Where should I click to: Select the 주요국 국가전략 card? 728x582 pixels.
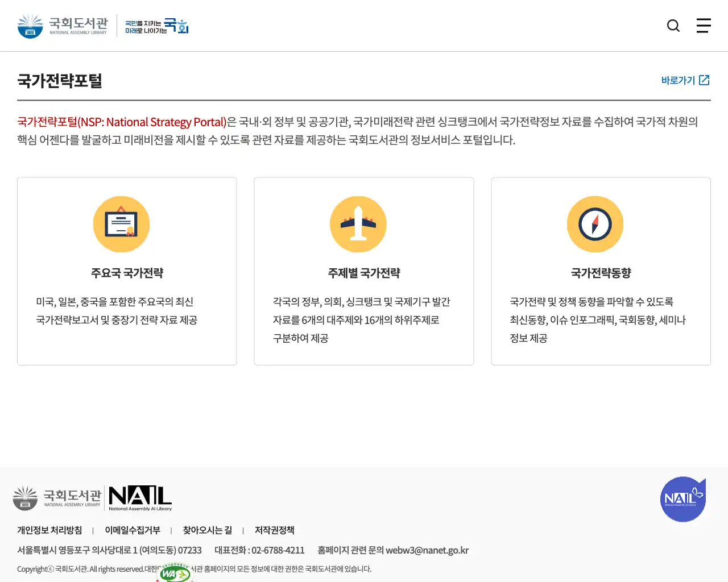(127, 271)
